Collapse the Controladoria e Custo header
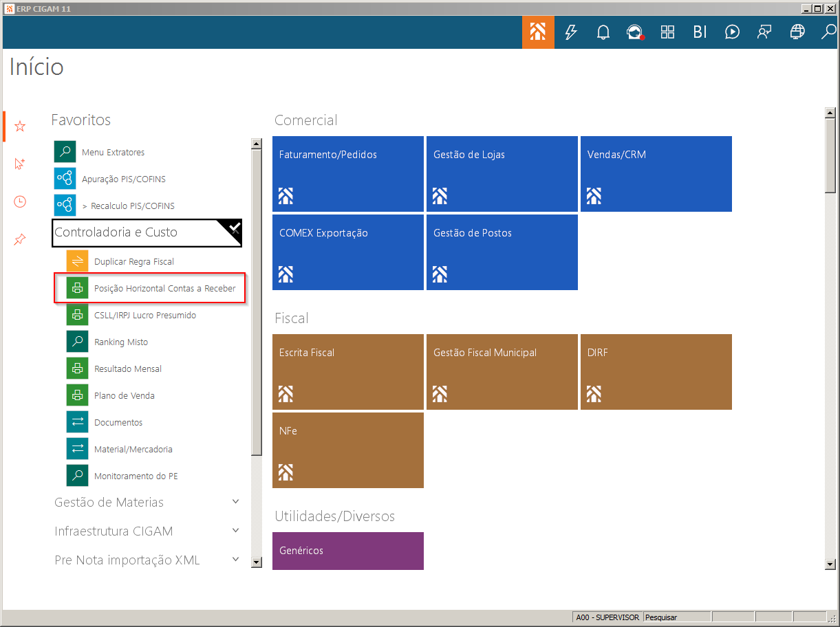The image size is (840, 627). pos(147,233)
